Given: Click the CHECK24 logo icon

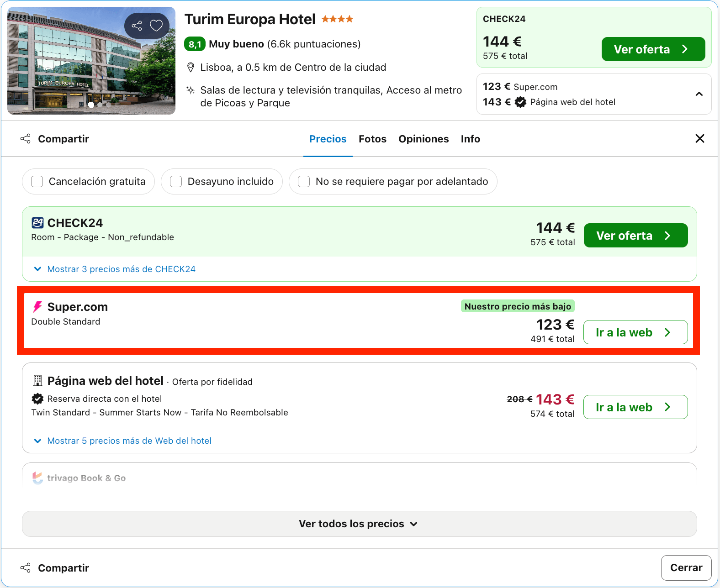Looking at the screenshot, I should (x=37, y=223).
